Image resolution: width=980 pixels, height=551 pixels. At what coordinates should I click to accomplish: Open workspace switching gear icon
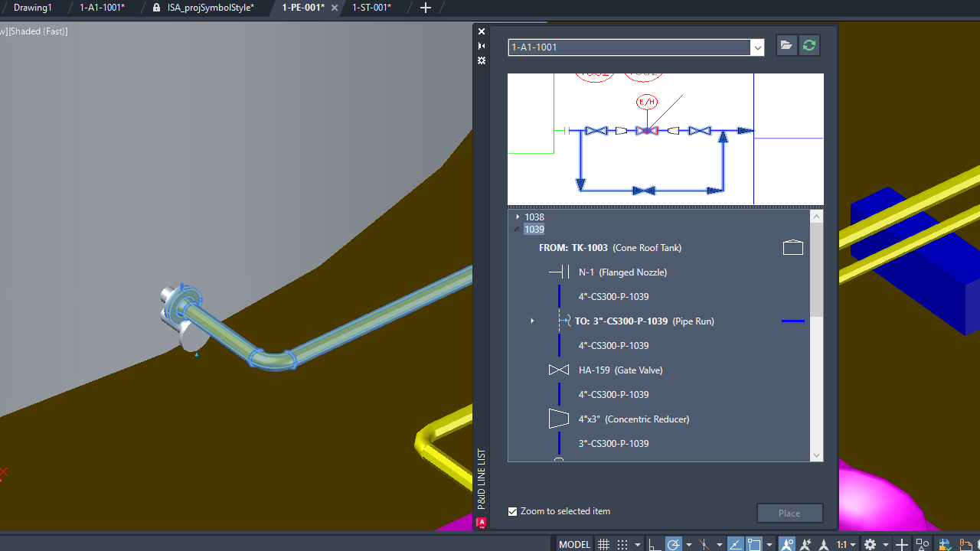[871, 544]
